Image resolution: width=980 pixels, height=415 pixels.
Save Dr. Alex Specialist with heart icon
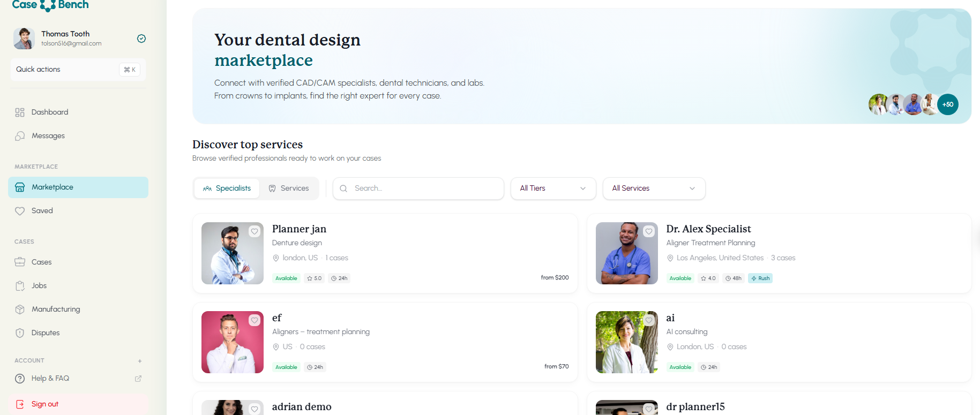(x=649, y=231)
